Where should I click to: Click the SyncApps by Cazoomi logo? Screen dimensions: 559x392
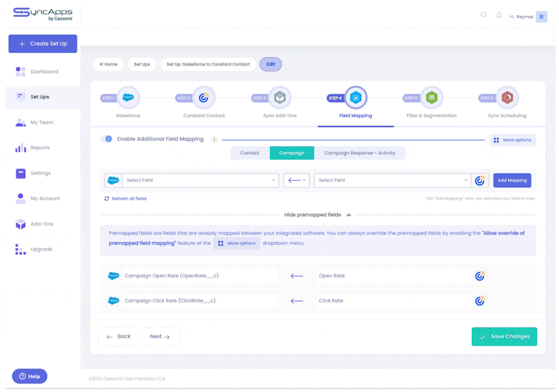(x=43, y=14)
